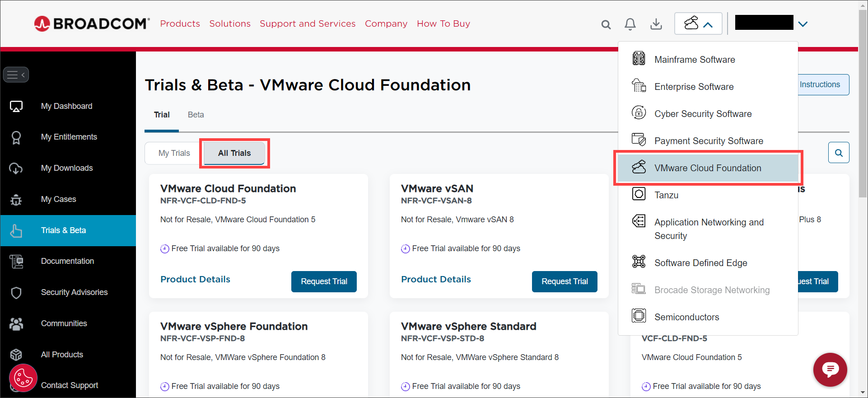Open Support and Services menu
The width and height of the screenshot is (868, 398).
(308, 23)
